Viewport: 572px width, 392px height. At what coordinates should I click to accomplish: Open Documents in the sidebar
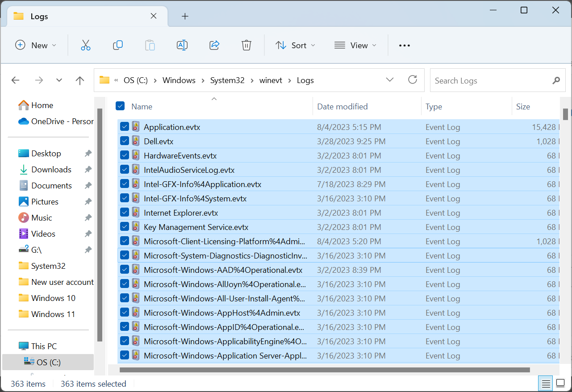pos(51,186)
